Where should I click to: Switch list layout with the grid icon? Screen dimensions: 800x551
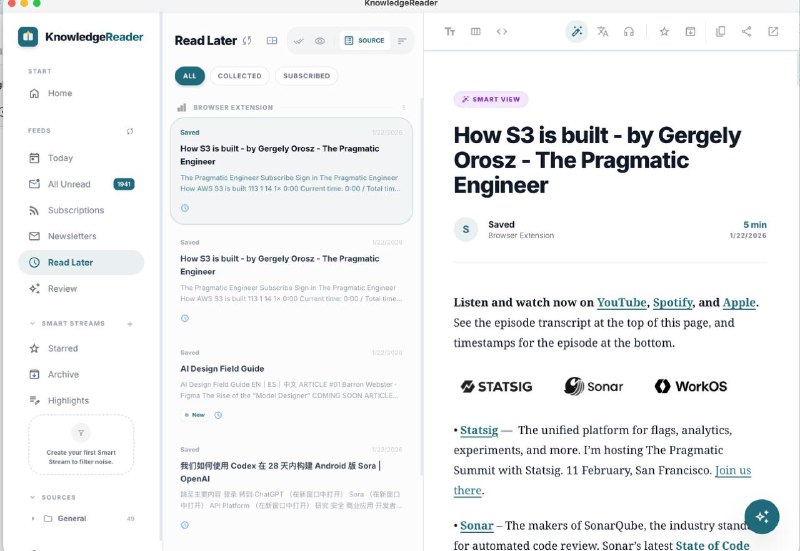[272, 40]
